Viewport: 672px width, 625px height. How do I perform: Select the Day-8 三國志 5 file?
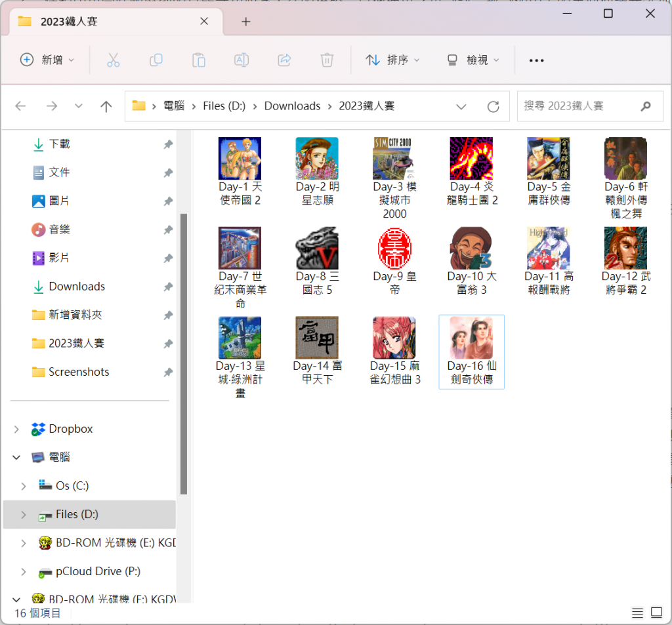click(317, 261)
